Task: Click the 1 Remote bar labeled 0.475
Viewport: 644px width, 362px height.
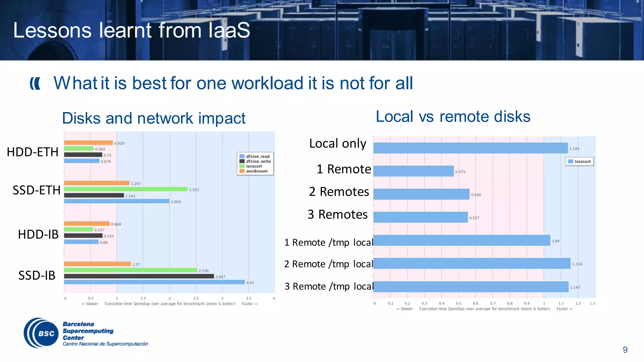Action: point(414,171)
